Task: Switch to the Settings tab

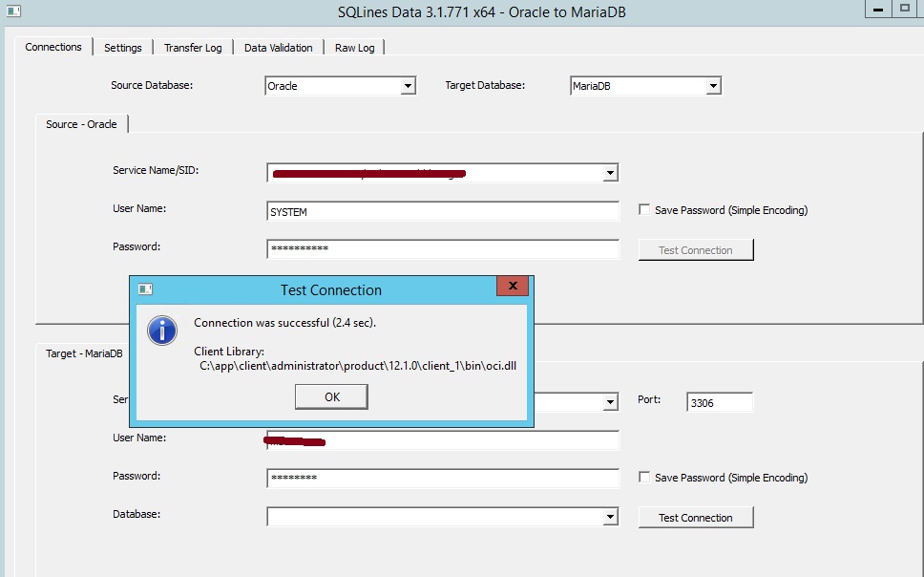Action: [123, 48]
